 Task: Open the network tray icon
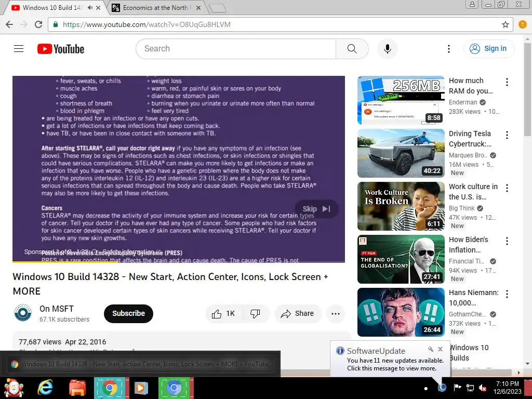point(470,388)
